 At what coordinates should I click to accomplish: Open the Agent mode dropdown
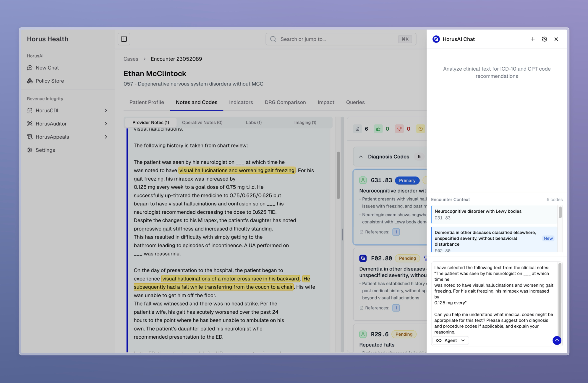coord(451,340)
